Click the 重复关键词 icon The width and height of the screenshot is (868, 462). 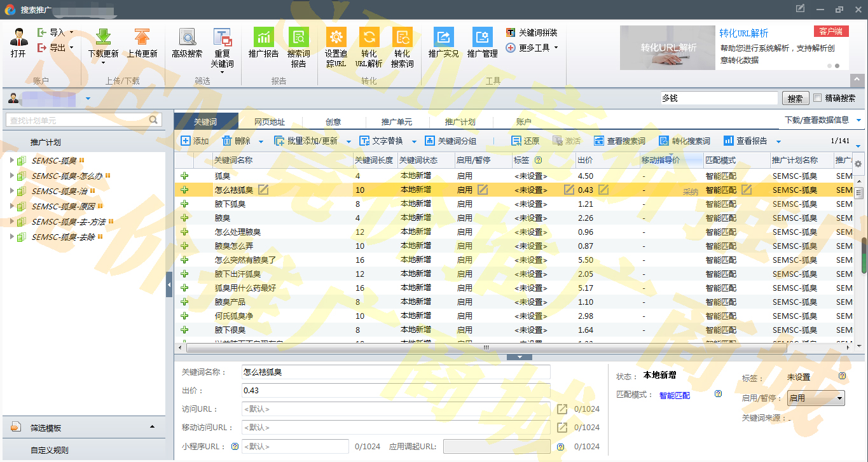pyautogui.click(x=222, y=37)
